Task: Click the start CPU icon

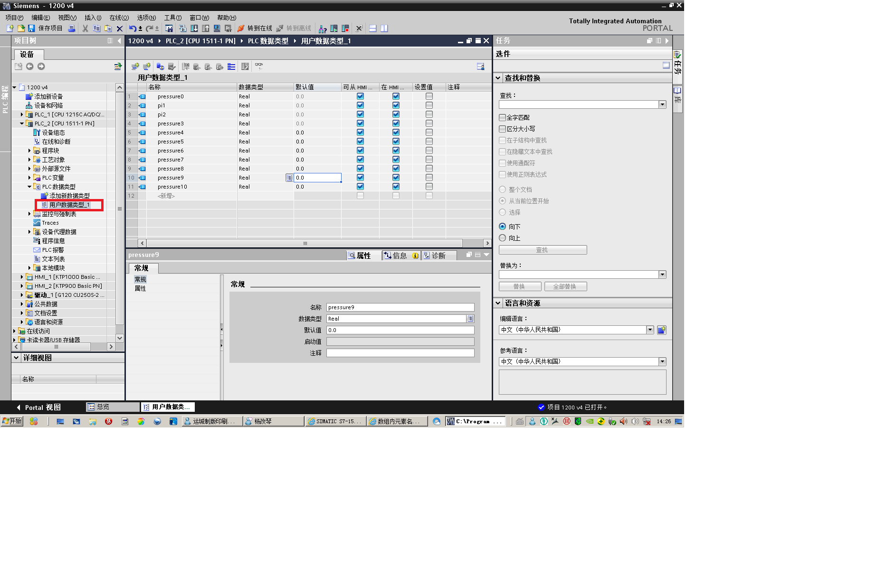Action: (x=334, y=28)
